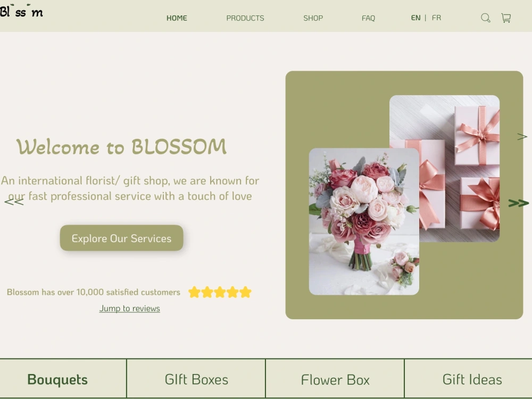Click the thin single right arrow
This screenshot has width=532, height=399.
522,137
